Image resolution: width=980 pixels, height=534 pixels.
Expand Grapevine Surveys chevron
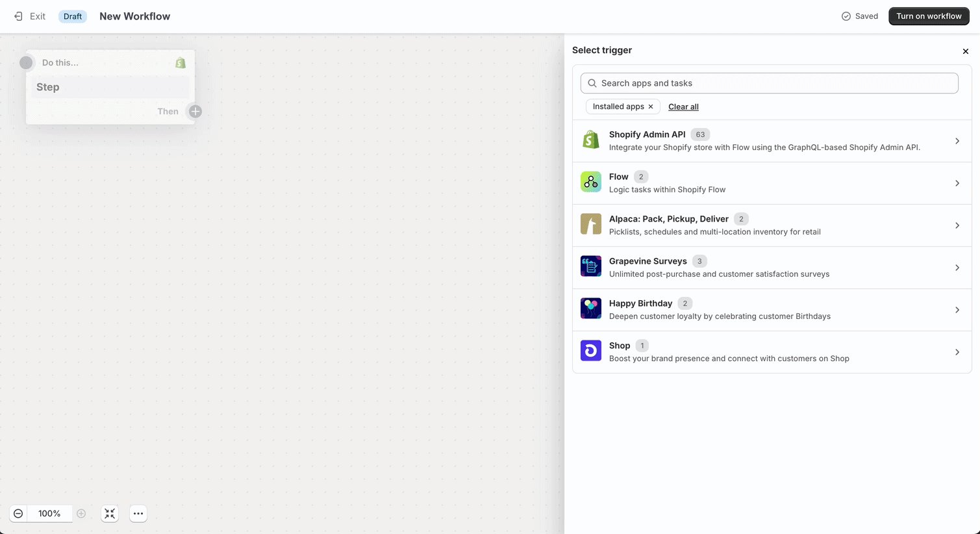[957, 268]
